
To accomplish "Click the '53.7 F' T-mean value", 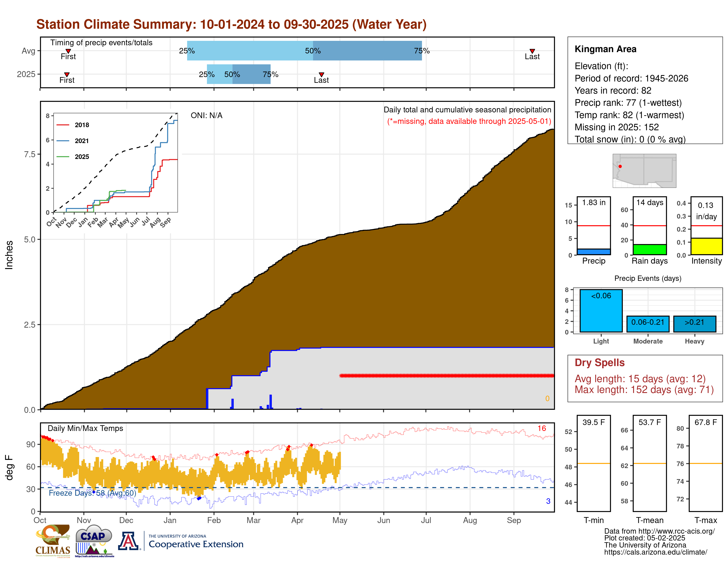I will pos(649,422).
